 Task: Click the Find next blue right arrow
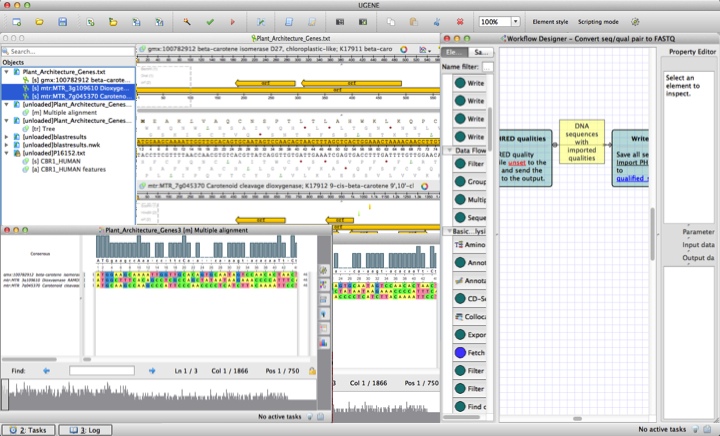[x=152, y=370]
